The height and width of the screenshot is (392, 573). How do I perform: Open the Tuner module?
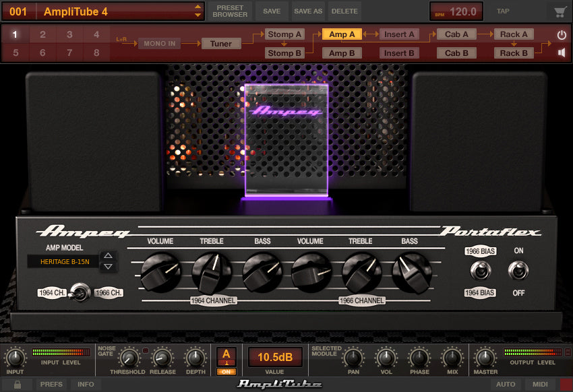pyautogui.click(x=221, y=42)
